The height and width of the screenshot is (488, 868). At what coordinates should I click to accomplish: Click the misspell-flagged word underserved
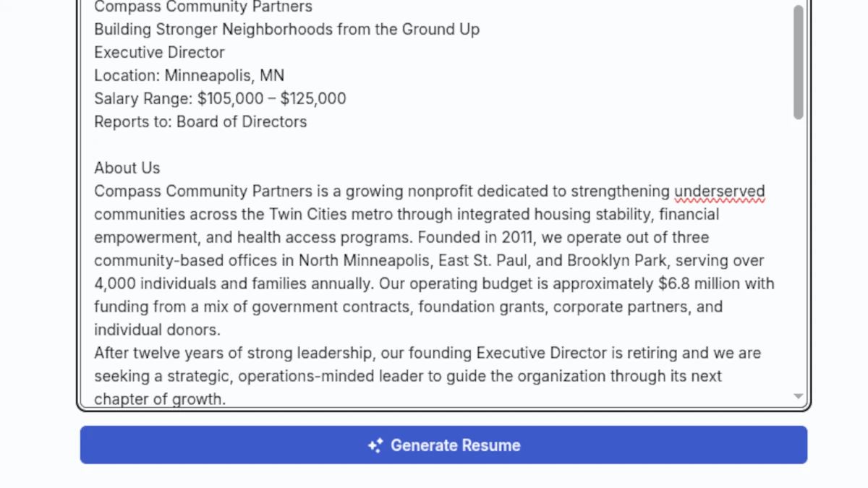[x=720, y=191]
